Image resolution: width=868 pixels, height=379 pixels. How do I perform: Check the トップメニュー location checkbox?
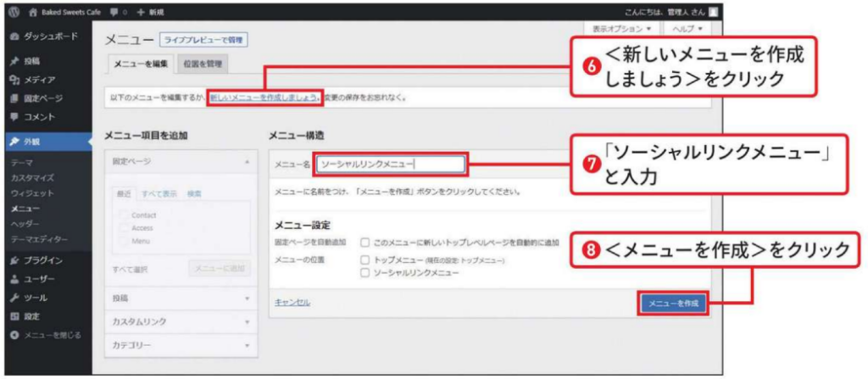[364, 260]
